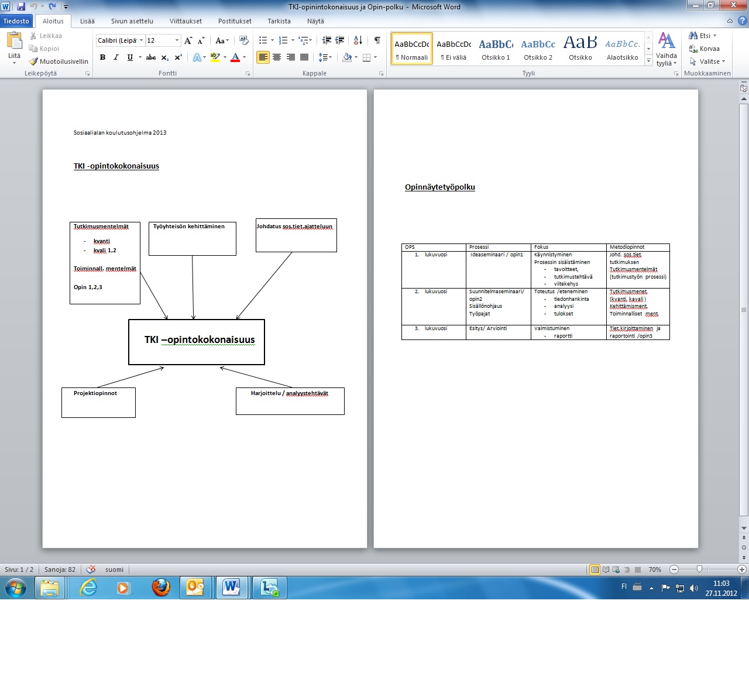Viewport: 749px width, 700px height.
Task: Open Firefox from the taskbar
Action: [x=161, y=587]
